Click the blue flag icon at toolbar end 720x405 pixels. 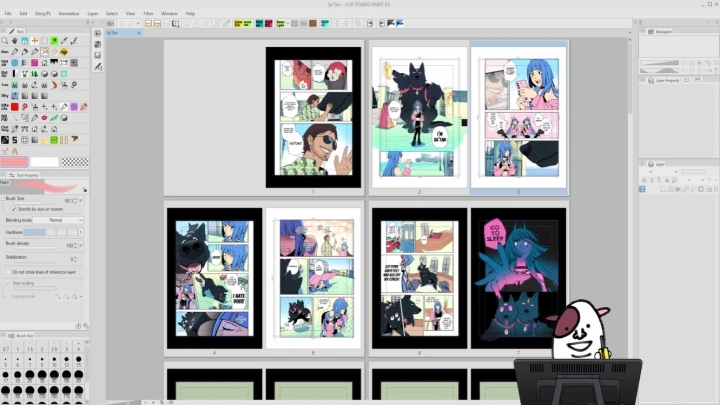click(x=400, y=23)
